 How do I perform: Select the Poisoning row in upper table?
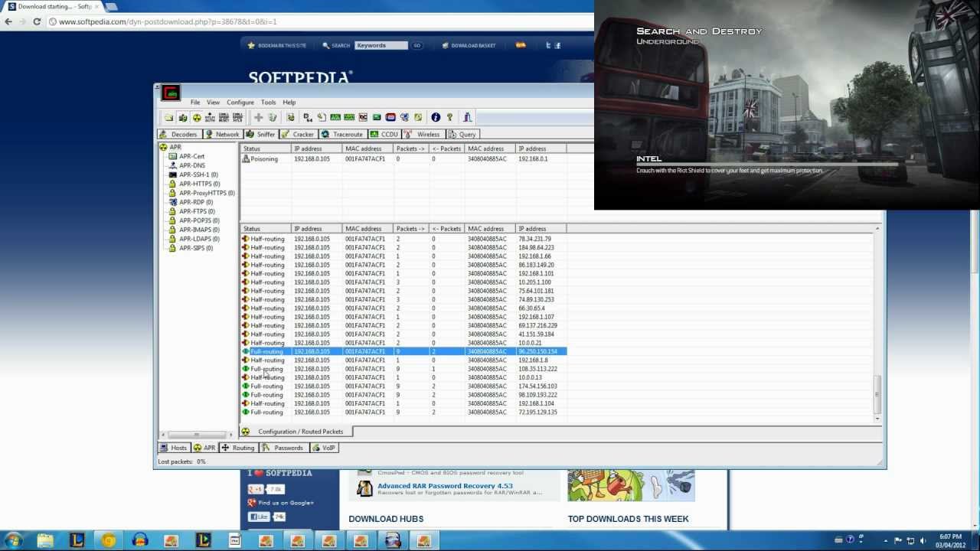(404, 159)
